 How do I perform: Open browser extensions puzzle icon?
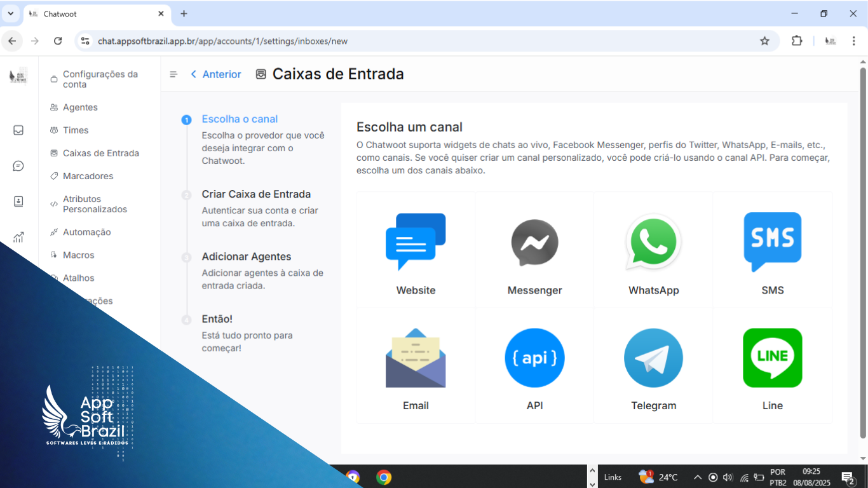(x=797, y=41)
